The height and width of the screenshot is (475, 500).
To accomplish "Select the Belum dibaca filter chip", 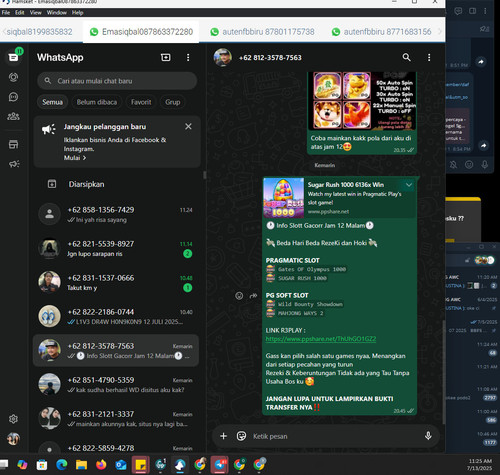I will [97, 102].
